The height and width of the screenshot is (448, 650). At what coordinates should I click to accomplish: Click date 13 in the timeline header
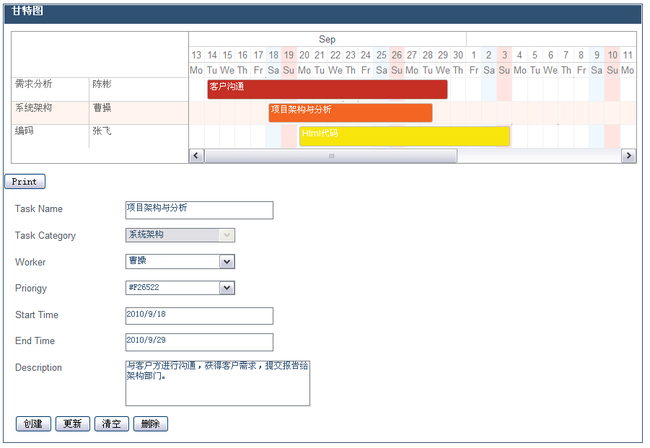pyautogui.click(x=196, y=55)
